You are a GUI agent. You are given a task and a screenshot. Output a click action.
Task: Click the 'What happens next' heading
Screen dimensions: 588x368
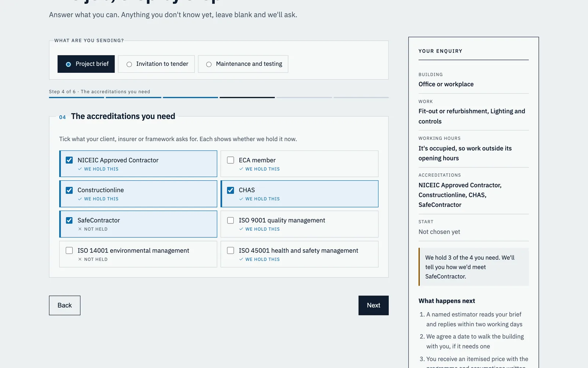pyautogui.click(x=447, y=301)
